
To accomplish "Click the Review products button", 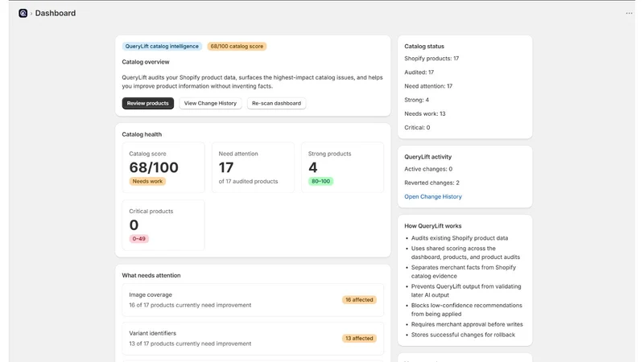I will tap(148, 104).
